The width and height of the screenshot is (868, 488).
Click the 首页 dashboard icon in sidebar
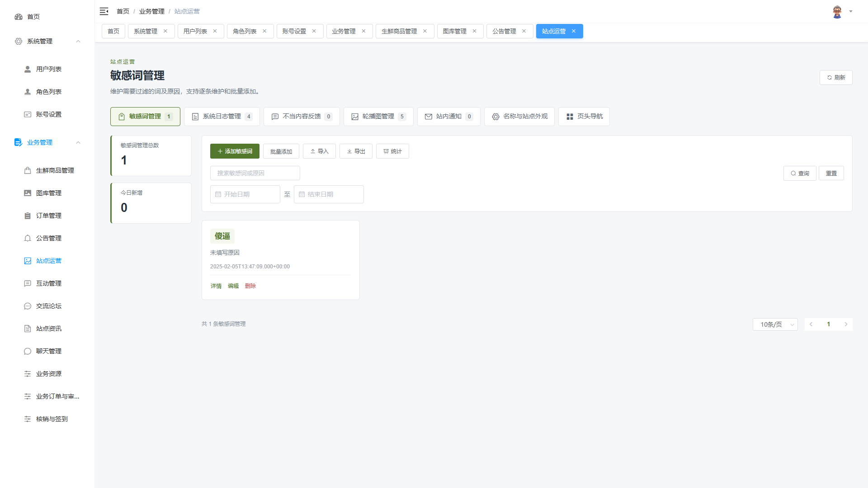19,17
